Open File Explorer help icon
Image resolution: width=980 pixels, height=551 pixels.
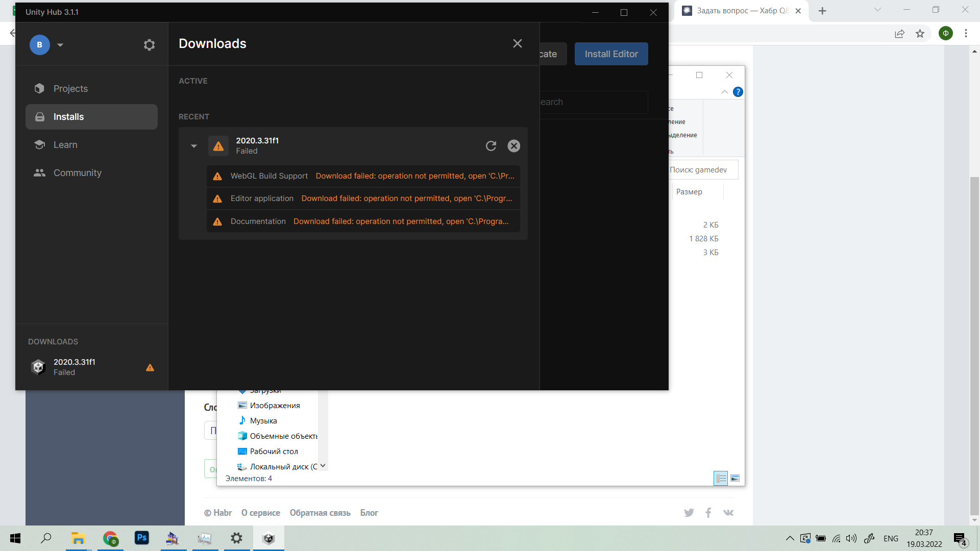pos(738,92)
